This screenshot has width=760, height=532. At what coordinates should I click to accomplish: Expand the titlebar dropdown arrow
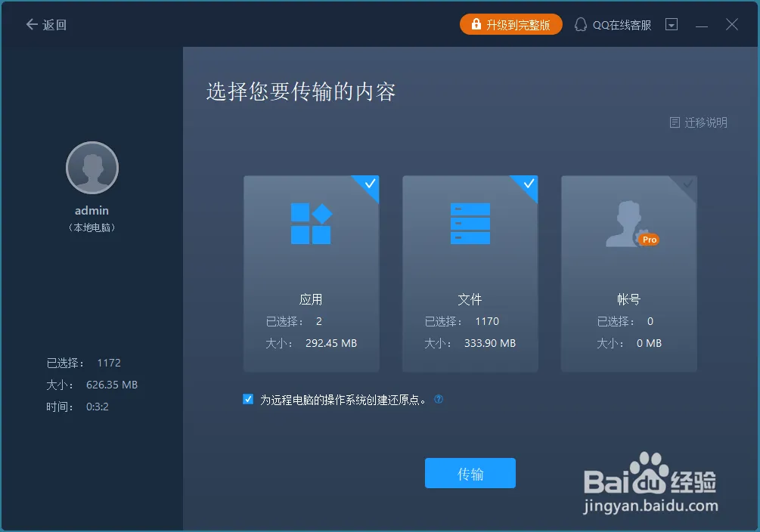671,23
